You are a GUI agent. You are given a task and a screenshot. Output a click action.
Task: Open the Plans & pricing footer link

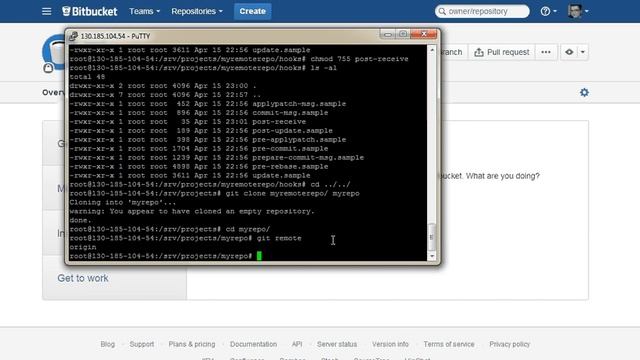pyautogui.click(x=192, y=344)
